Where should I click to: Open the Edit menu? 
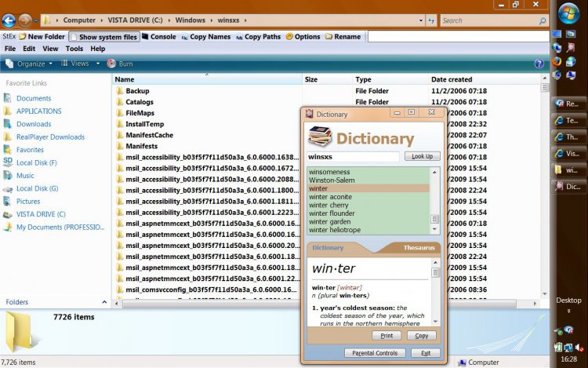29,49
